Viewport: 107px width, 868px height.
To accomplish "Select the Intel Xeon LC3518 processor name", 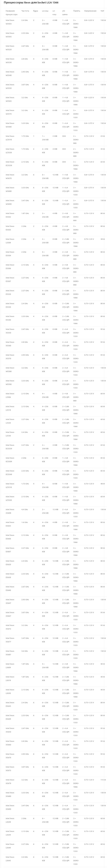I will coord(10,138).
